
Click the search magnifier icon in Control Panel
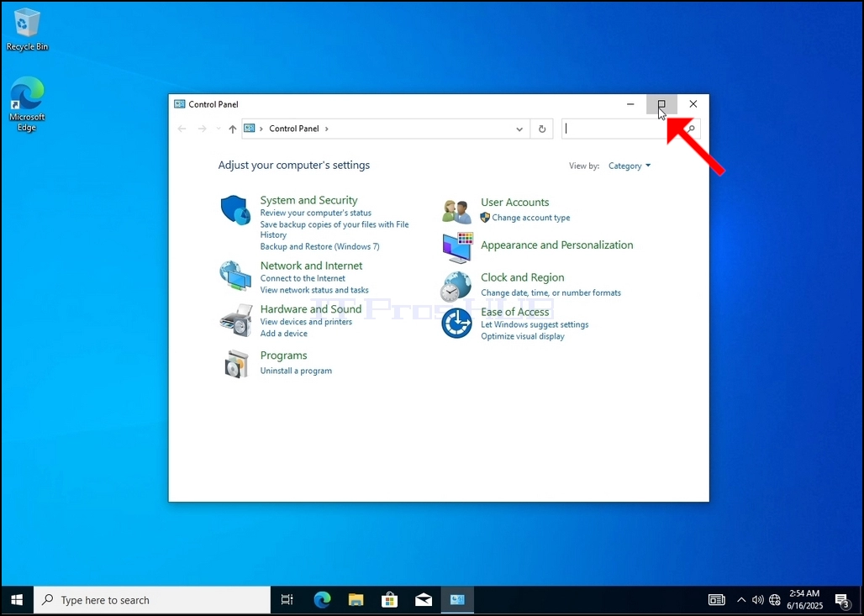coord(691,129)
